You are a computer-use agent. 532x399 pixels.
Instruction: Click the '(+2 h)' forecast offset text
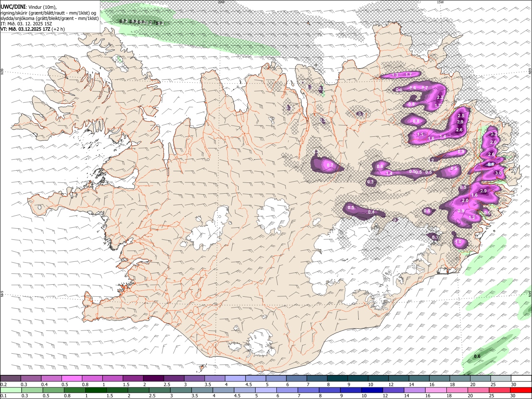(x=59, y=29)
